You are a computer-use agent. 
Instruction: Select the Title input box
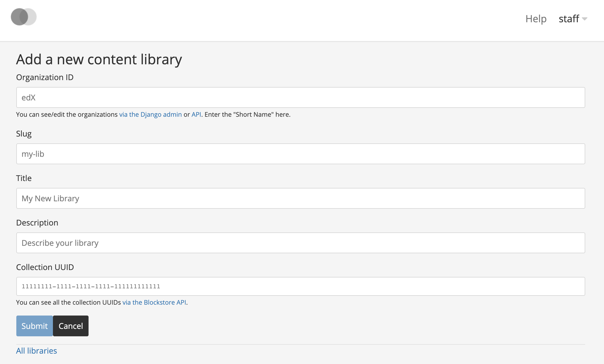[301, 198]
